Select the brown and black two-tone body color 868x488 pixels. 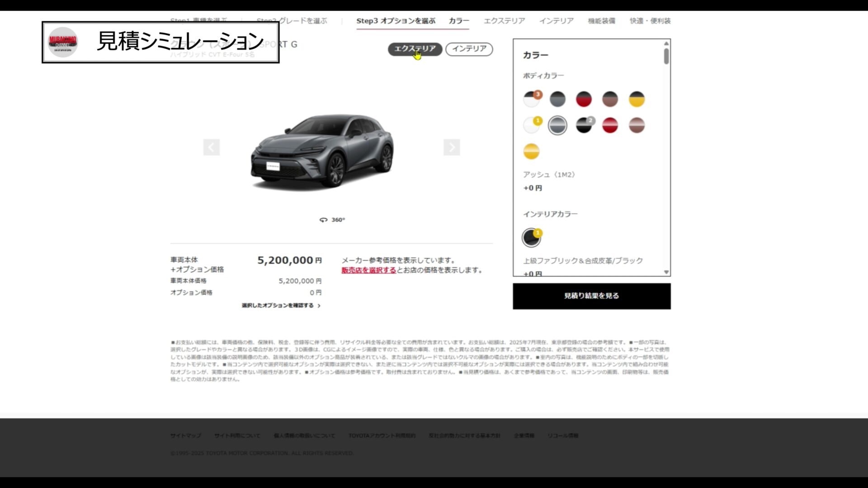pos(610,99)
